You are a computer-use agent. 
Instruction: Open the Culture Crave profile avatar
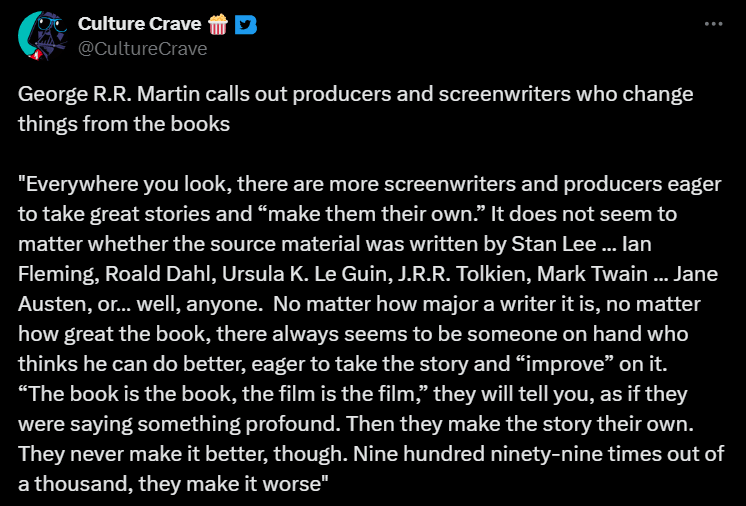coord(42,36)
